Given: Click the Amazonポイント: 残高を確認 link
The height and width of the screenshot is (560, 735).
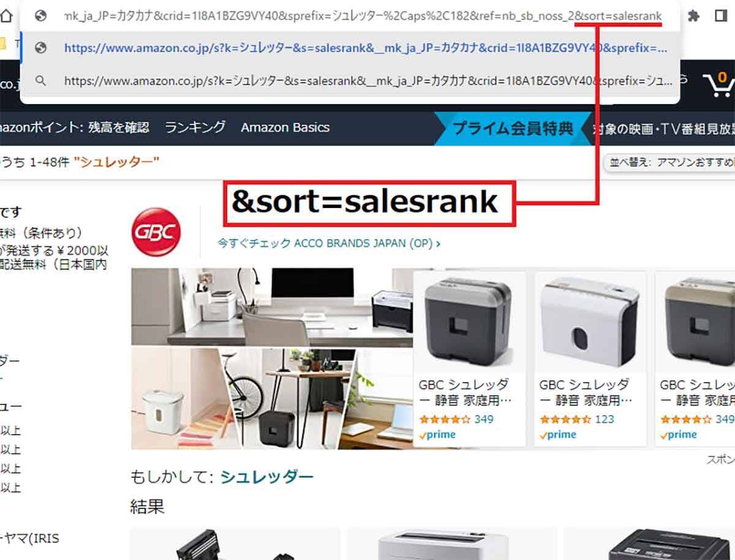Looking at the screenshot, I should [75, 127].
